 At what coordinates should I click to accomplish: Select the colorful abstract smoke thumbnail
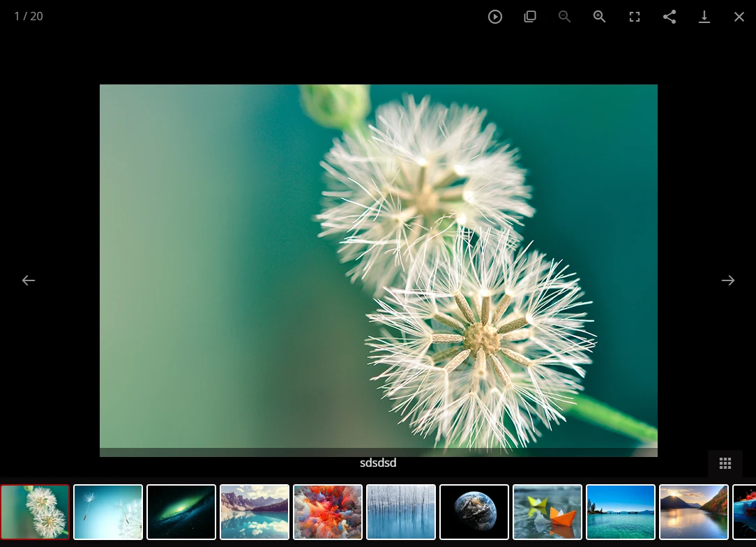(x=328, y=512)
